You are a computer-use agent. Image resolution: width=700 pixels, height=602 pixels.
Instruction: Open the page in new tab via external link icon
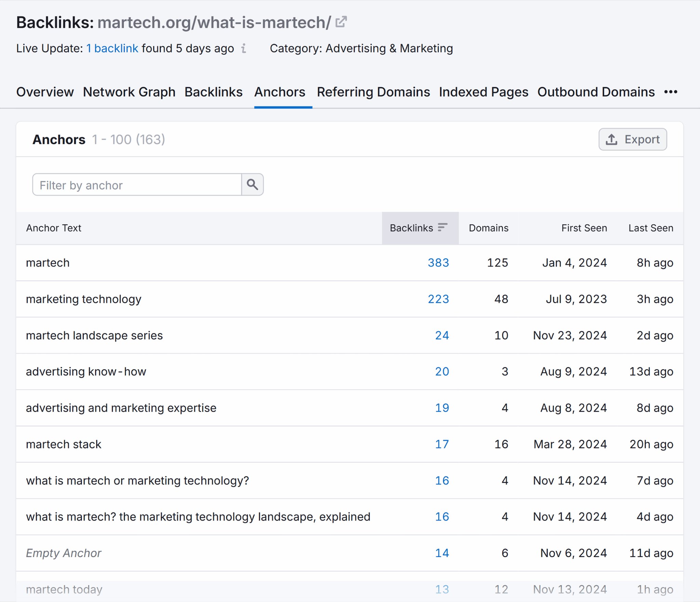pyautogui.click(x=341, y=22)
